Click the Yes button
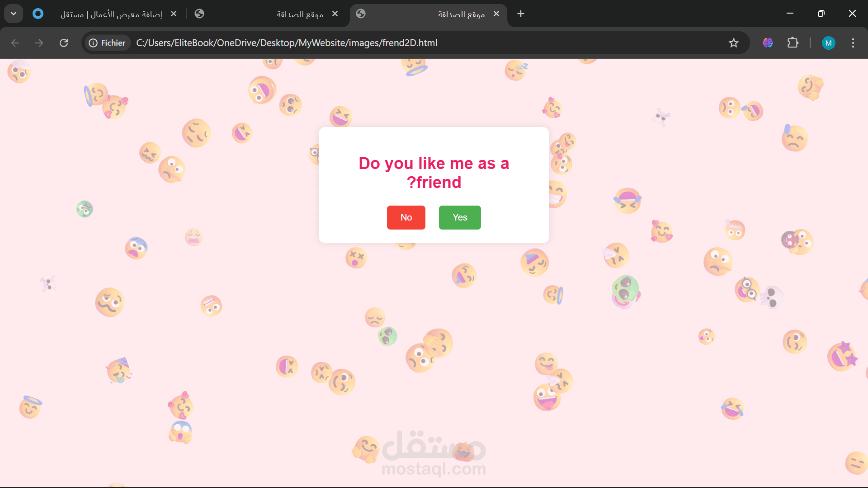Screen dimensions: 868x488 [x=459, y=217]
